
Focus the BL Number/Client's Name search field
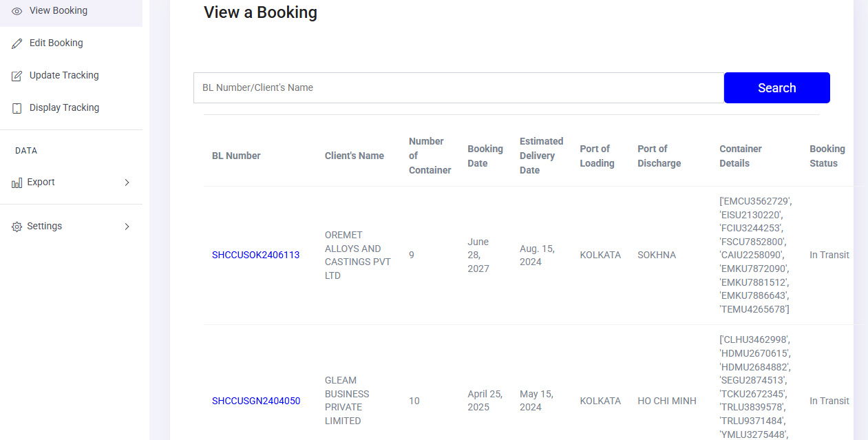click(458, 87)
